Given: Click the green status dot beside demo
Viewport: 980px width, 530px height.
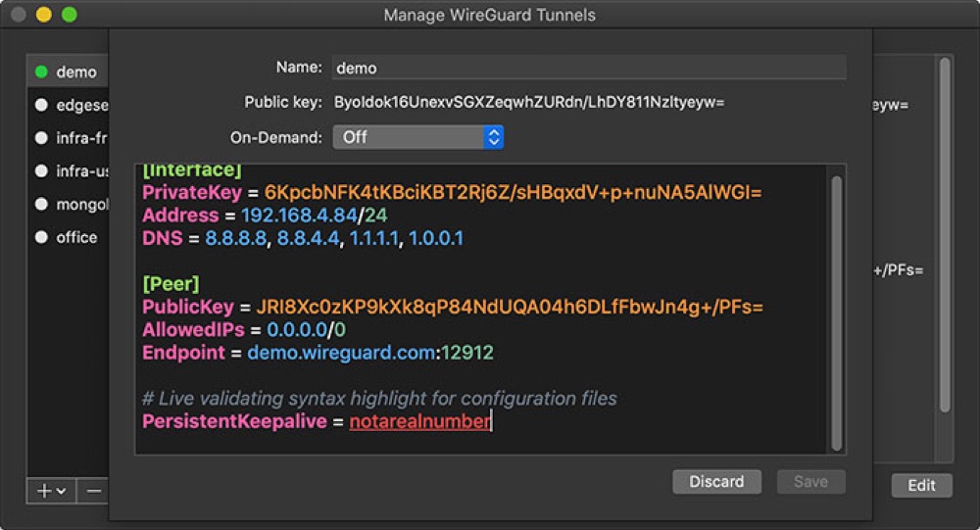Looking at the screenshot, I should tap(41, 72).
